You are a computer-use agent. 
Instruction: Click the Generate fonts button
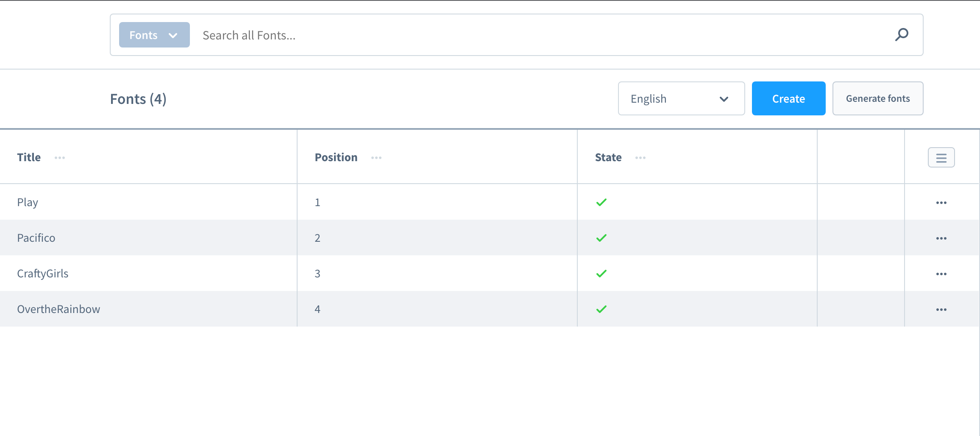point(878,98)
